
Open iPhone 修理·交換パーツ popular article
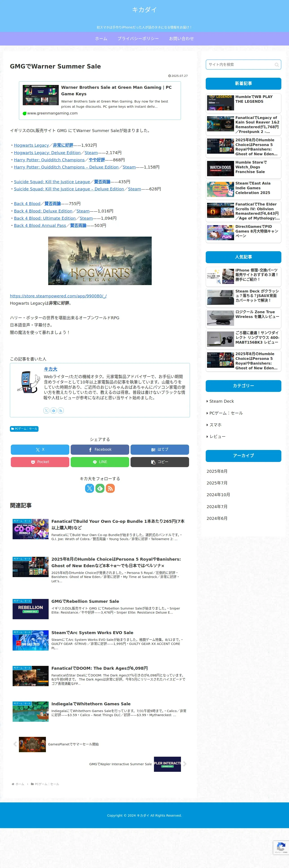click(x=243, y=277)
